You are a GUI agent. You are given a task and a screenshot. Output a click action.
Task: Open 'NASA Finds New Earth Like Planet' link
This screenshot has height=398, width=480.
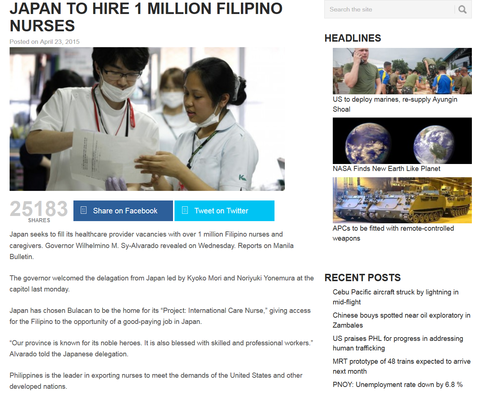click(386, 169)
